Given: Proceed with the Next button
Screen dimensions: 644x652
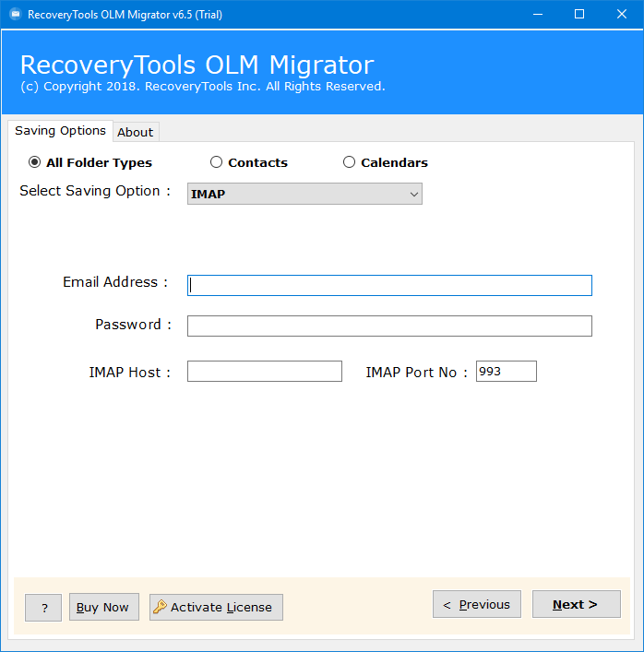Looking at the screenshot, I should point(577,604).
